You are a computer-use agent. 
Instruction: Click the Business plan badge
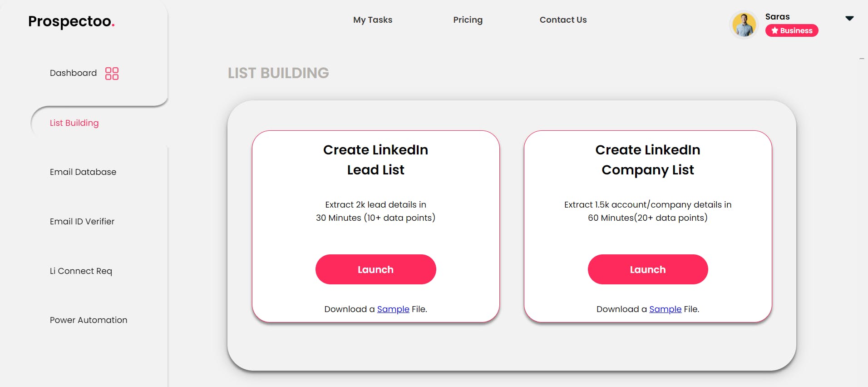tap(792, 30)
